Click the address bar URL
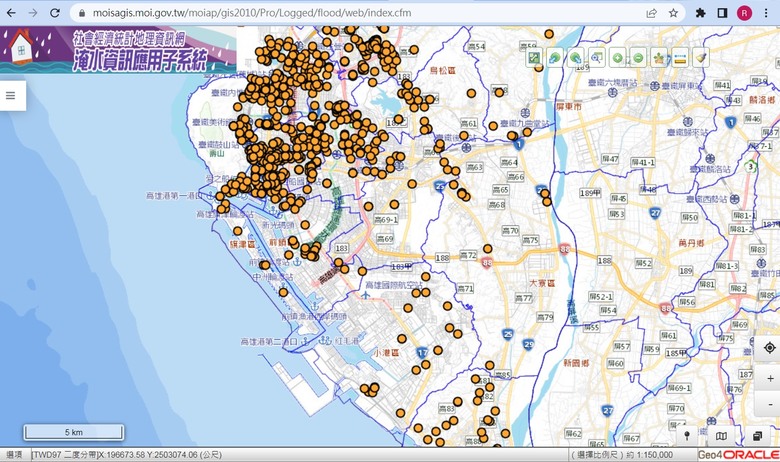Image resolution: width=780 pixels, height=462 pixels. (x=251, y=13)
